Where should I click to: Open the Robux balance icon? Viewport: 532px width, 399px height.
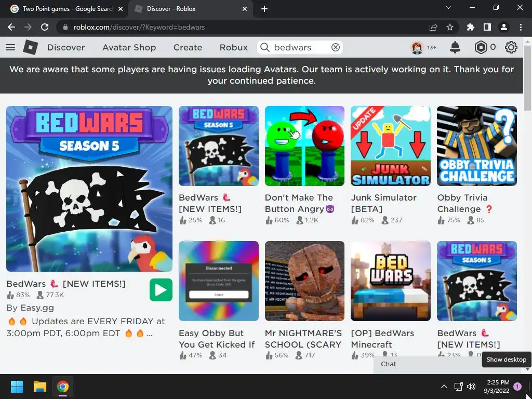pyautogui.click(x=481, y=47)
